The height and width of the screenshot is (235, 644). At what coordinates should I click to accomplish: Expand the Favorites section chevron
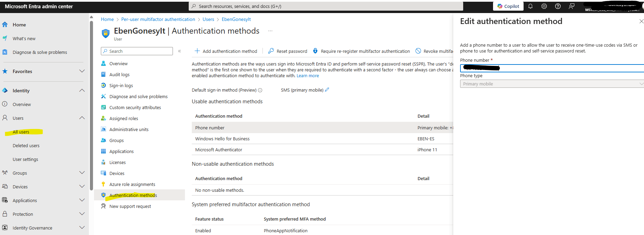click(82, 71)
